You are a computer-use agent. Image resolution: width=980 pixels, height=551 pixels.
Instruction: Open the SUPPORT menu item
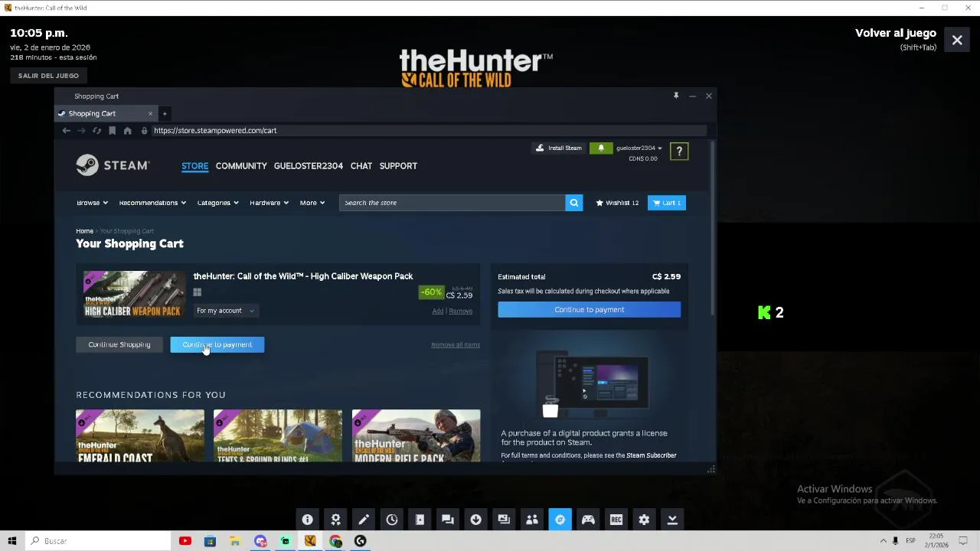pos(398,166)
